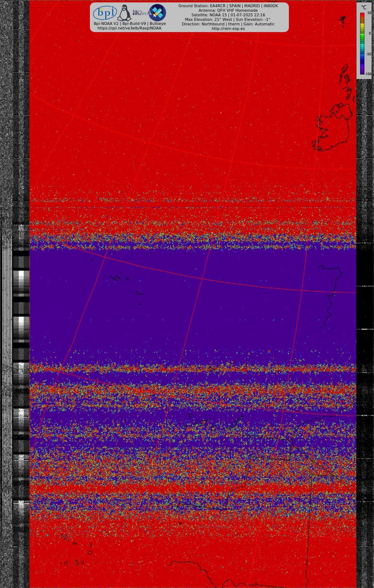Click the Tux penguin logo
The image size is (374, 588).
tap(124, 13)
